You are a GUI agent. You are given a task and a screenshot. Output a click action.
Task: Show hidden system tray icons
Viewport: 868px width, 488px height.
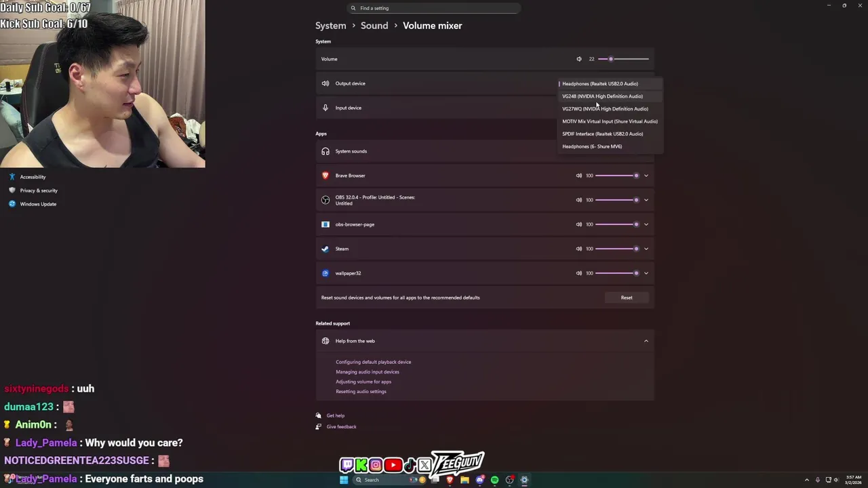tap(807, 480)
